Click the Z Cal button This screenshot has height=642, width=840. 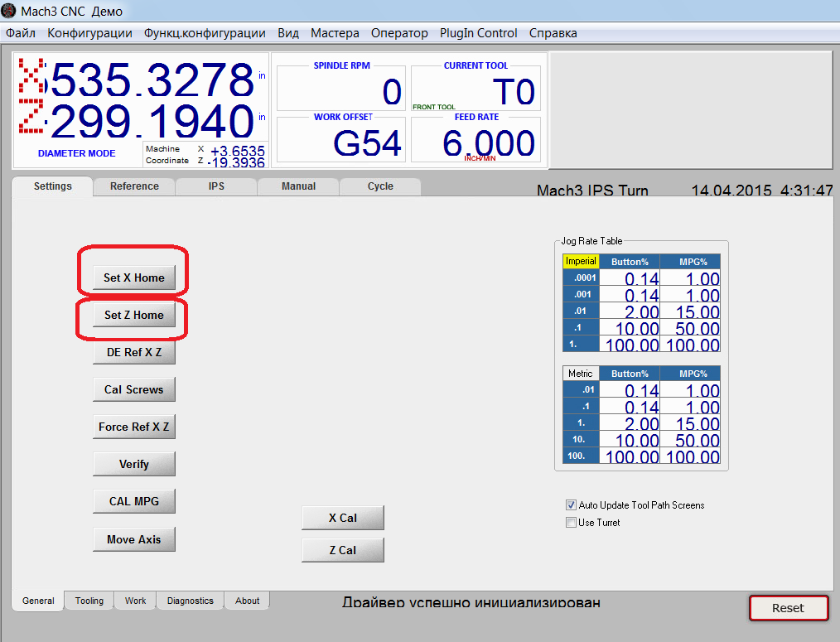(x=343, y=550)
